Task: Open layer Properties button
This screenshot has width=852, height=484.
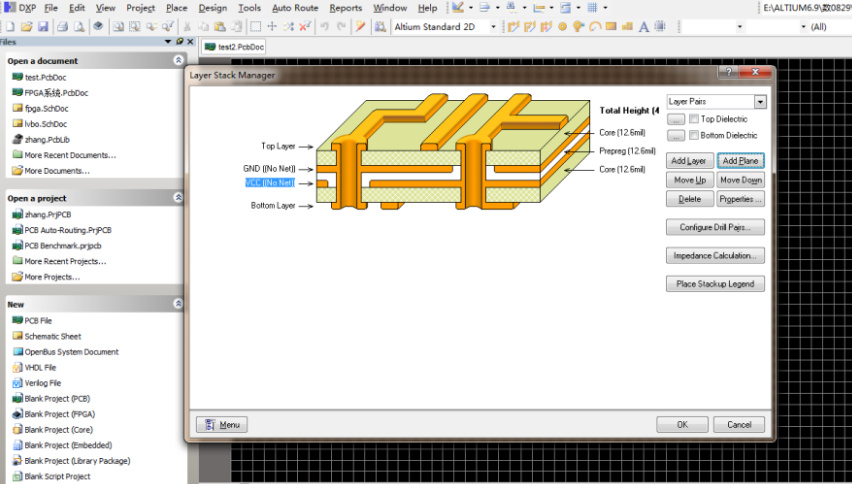Action: (x=741, y=199)
